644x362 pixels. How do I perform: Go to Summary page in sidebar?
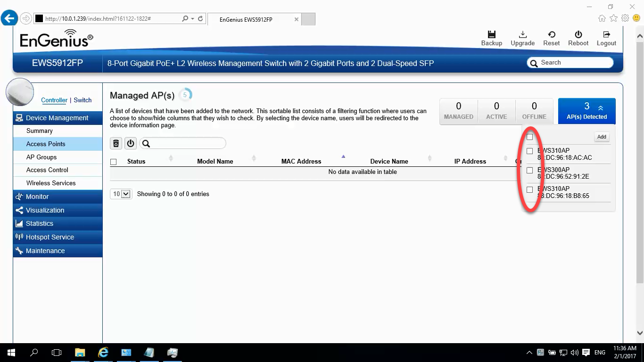click(58, 131)
